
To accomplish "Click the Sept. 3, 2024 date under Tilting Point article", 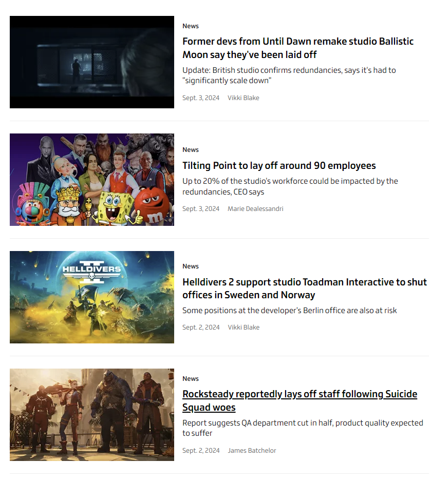I will point(201,208).
